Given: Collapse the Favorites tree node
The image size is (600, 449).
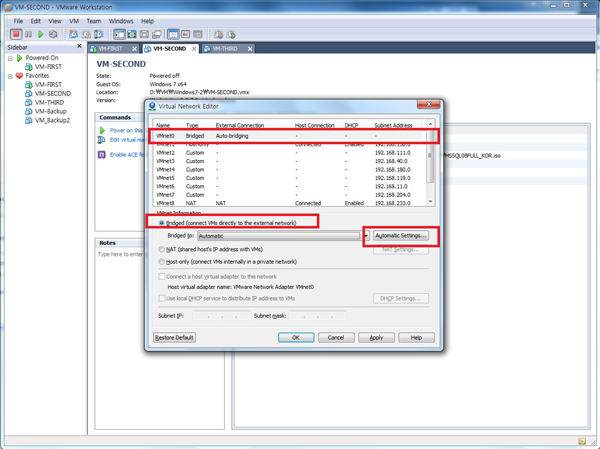Looking at the screenshot, I should pos(10,76).
